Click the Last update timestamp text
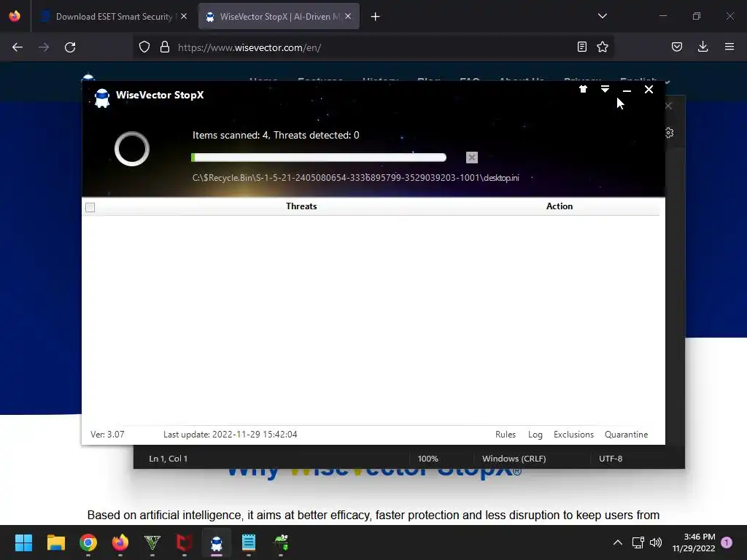Screen dimensions: 747x560 point(230,435)
